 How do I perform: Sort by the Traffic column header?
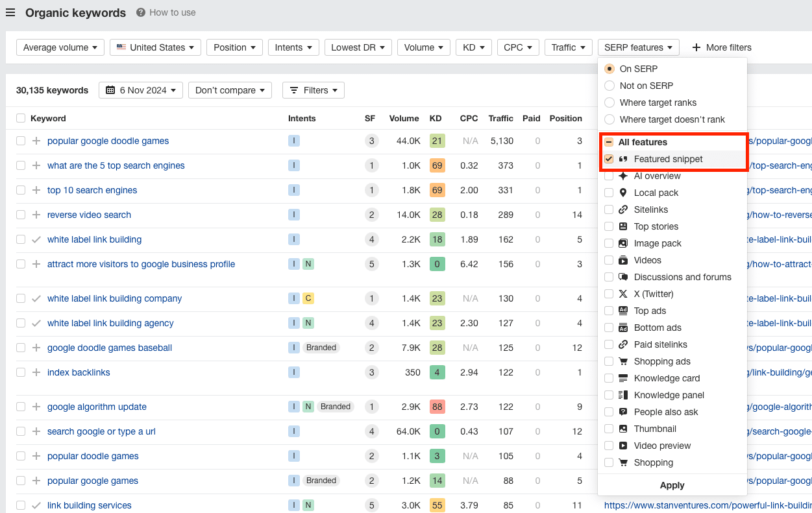(500, 118)
